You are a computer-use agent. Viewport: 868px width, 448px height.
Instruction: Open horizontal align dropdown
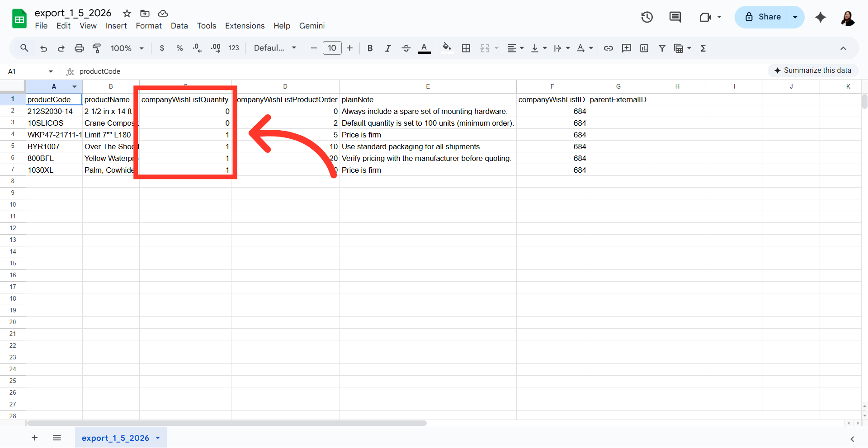click(x=515, y=48)
